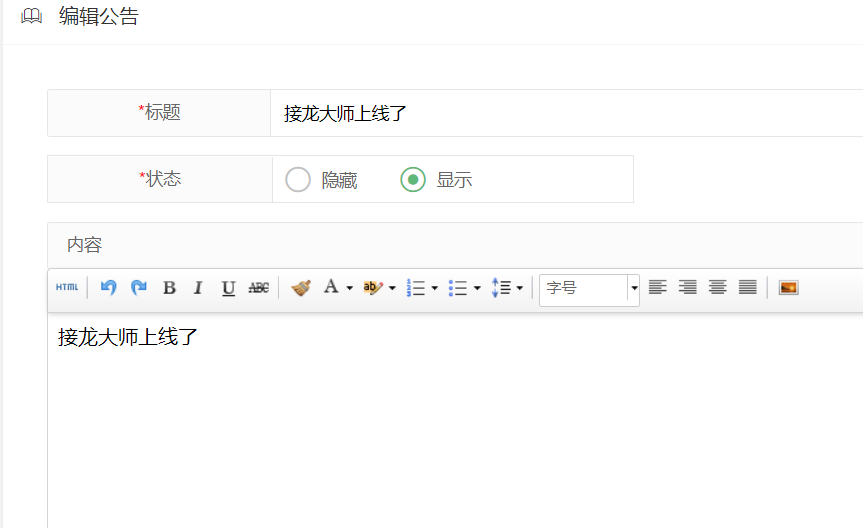Toggle bold formatting

[169, 287]
